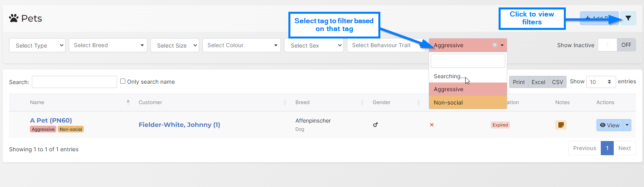The image size is (644, 187).
Task: Open the Select Breed dropdown
Action: click(108, 45)
